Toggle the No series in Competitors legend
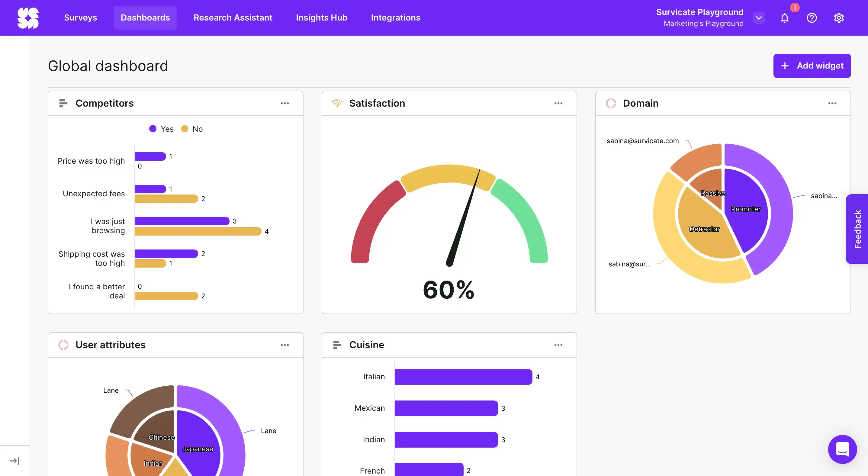Viewport: 868px width, 476px height. point(192,129)
